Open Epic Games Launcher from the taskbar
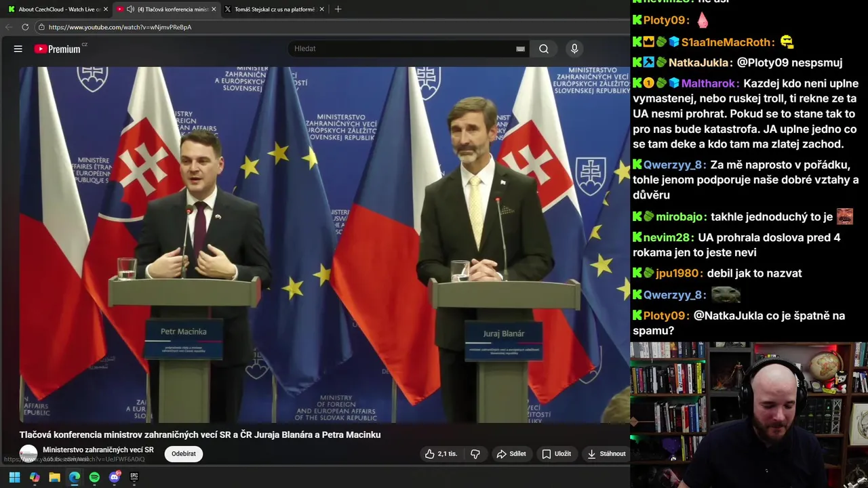The height and width of the screenshot is (488, 868). pos(134,477)
